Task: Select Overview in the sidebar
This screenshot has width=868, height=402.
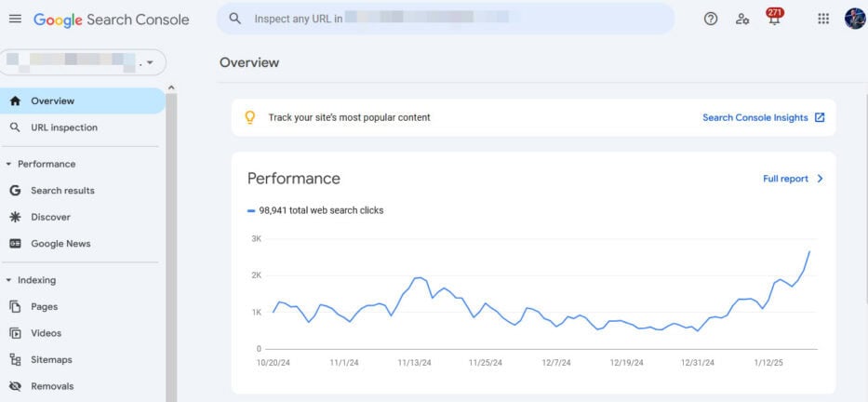Action: pos(83,100)
